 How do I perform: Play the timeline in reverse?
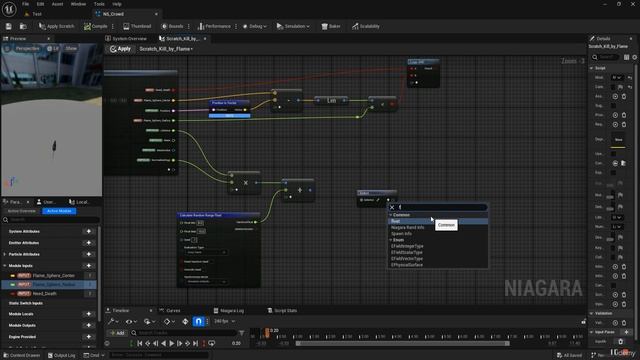coord(163,344)
